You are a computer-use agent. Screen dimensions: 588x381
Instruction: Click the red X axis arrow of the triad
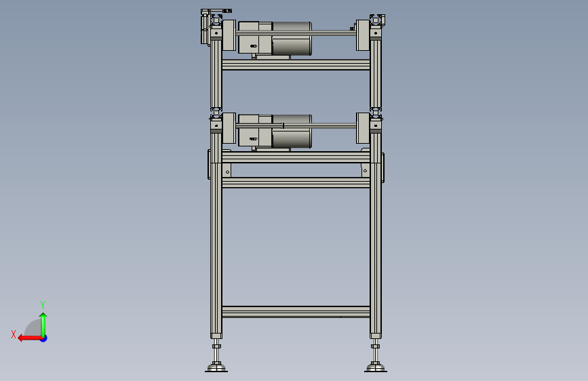coord(29,338)
